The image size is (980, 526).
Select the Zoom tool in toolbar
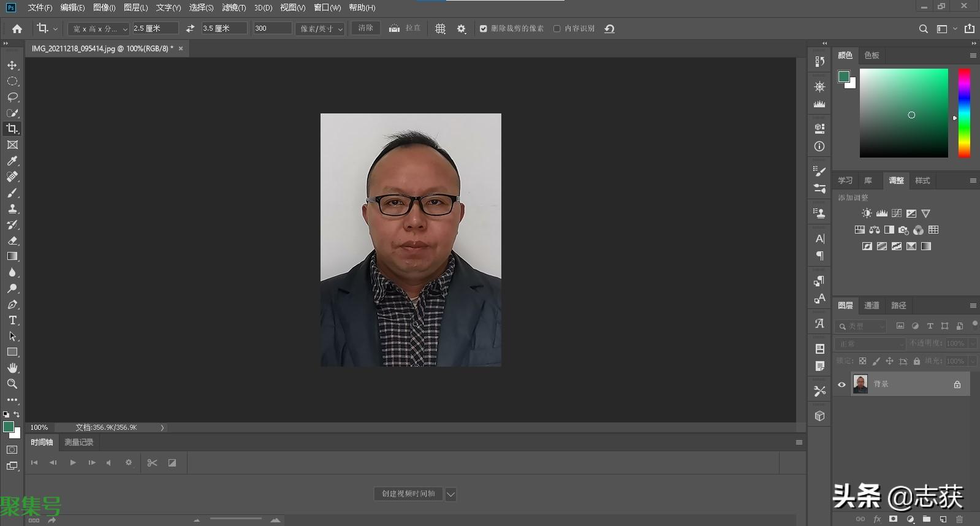point(12,384)
